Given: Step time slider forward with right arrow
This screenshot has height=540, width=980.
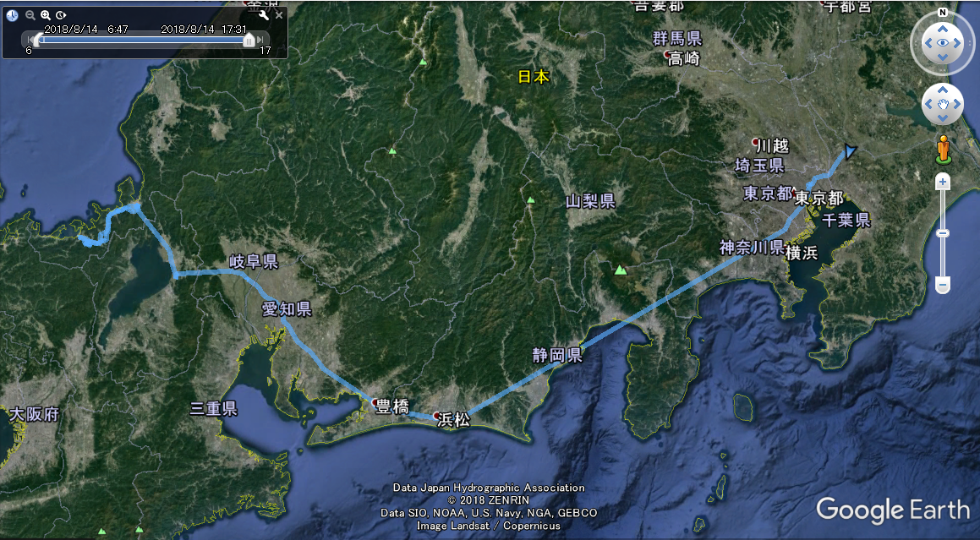Looking at the screenshot, I should [x=260, y=40].
